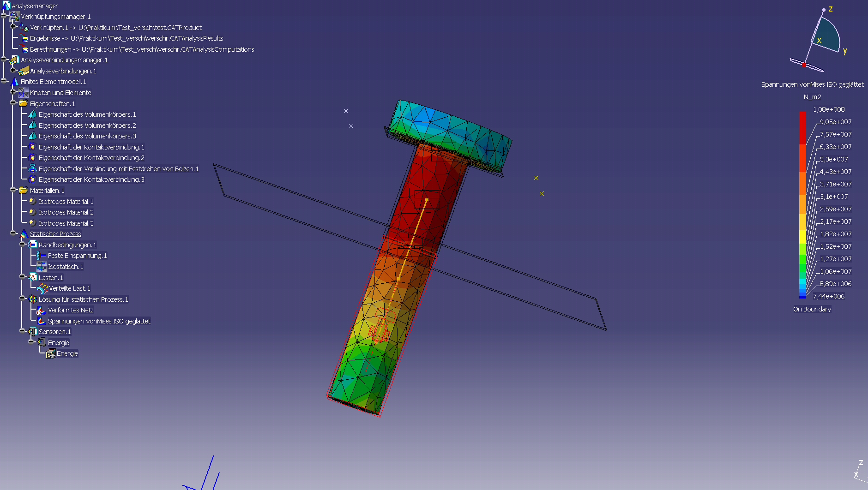The width and height of the screenshot is (868, 490).
Task: Click the dark red top color band in legend
Action: [802, 128]
